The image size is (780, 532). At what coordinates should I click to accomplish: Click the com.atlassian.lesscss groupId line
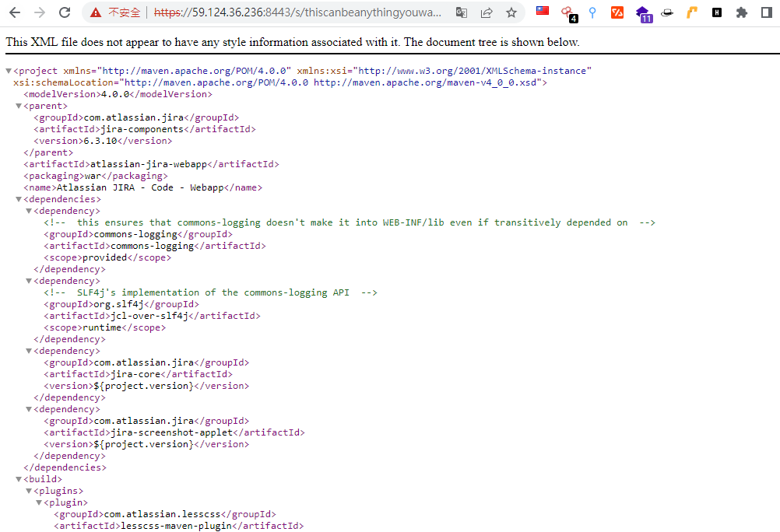pyautogui.click(x=165, y=515)
